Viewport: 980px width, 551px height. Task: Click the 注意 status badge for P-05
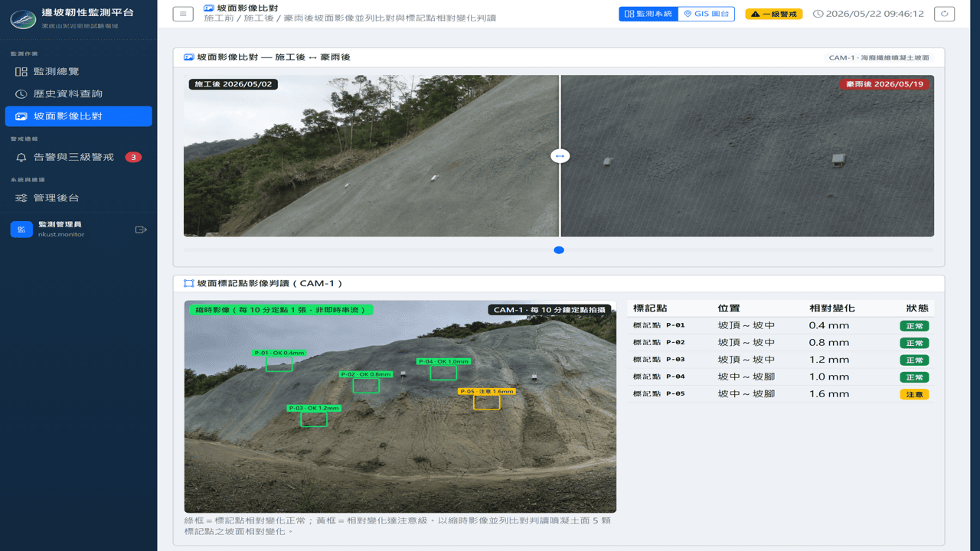pos(914,395)
